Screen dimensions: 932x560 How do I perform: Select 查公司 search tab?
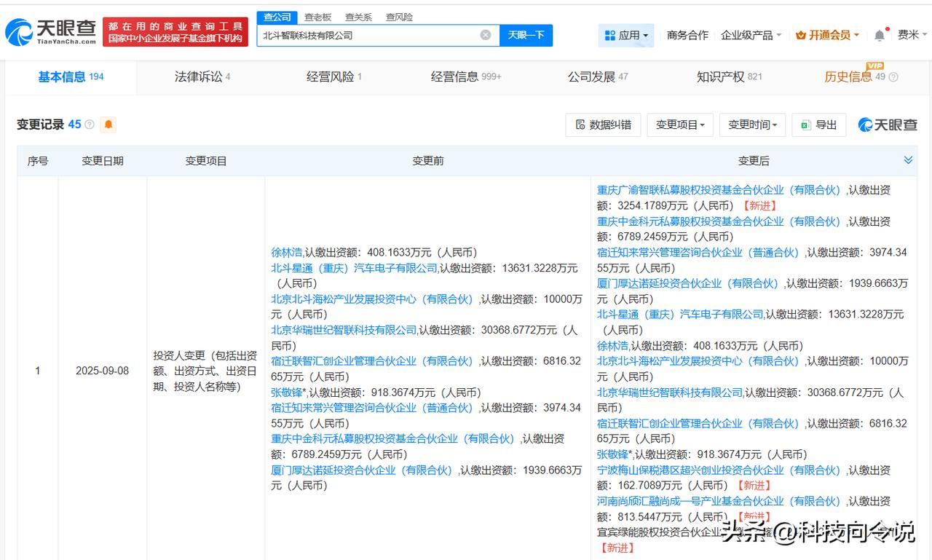coord(277,17)
